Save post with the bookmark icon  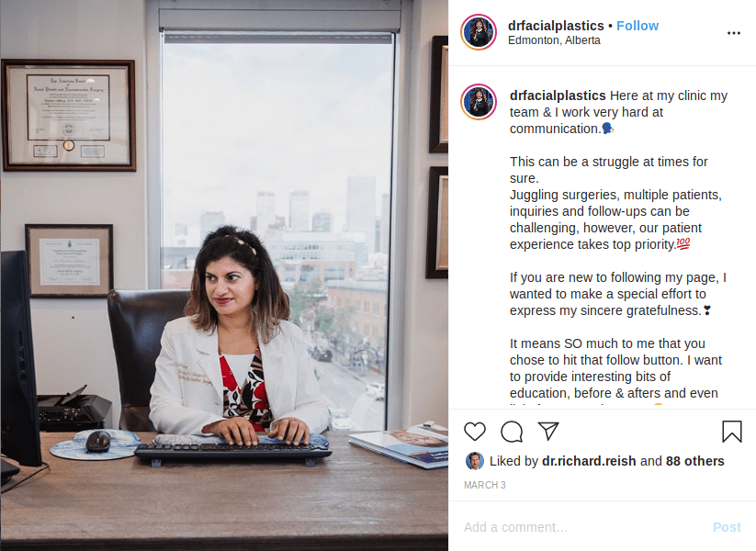[731, 432]
